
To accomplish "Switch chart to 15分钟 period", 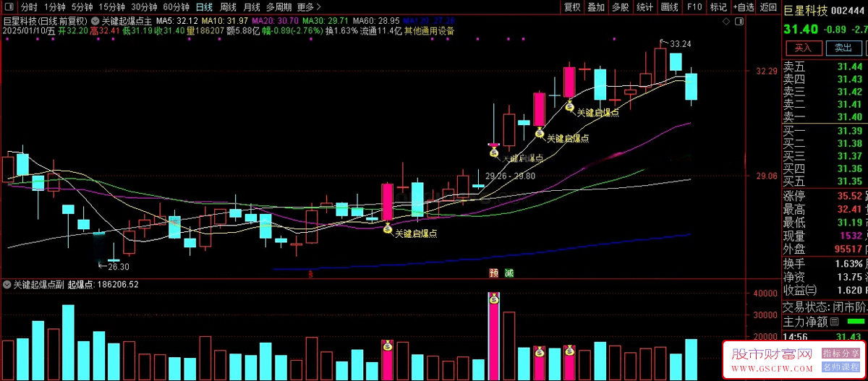I will click(112, 7).
